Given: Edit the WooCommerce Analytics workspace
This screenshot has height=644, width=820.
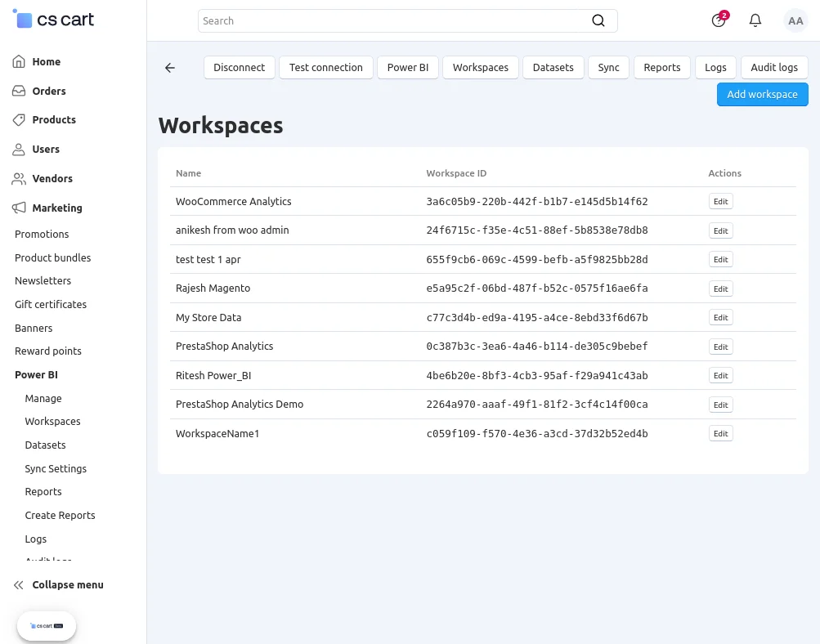Looking at the screenshot, I should [x=720, y=201].
